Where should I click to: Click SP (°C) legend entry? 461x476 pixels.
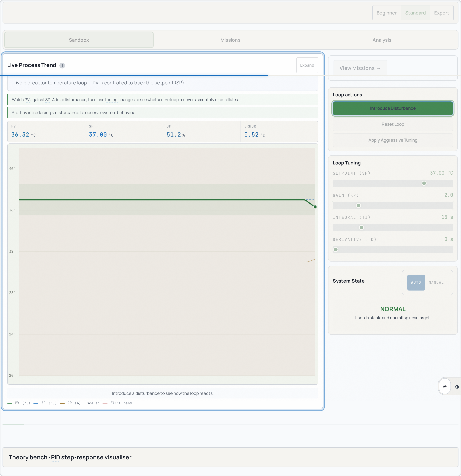click(x=45, y=403)
